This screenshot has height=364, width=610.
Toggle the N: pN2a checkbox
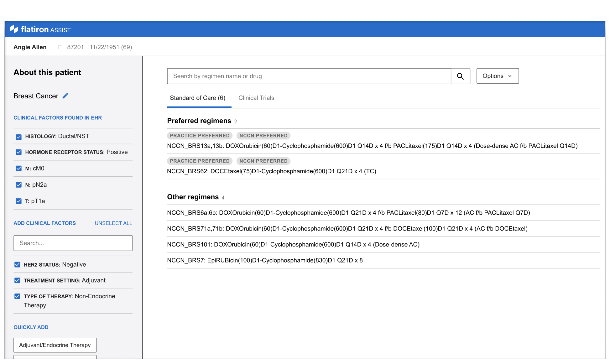[19, 185]
